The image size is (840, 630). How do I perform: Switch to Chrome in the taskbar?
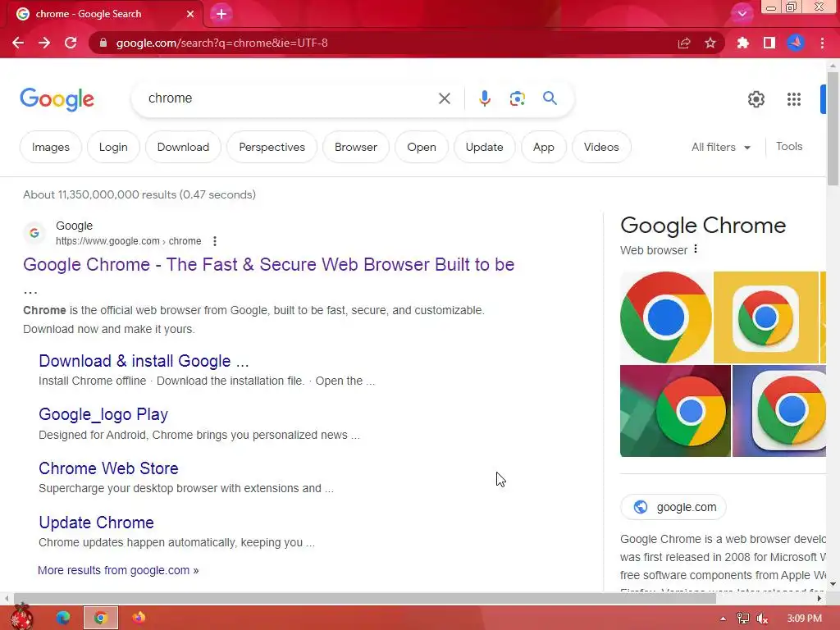(101, 618)
